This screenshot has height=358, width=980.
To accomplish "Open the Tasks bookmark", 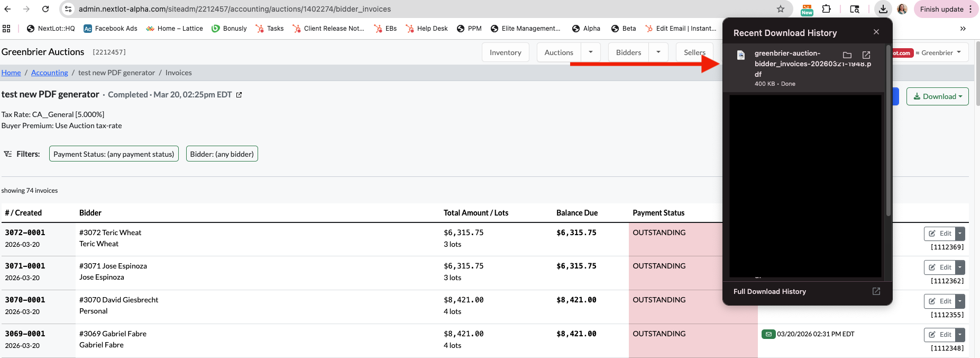I will point(270,29).
